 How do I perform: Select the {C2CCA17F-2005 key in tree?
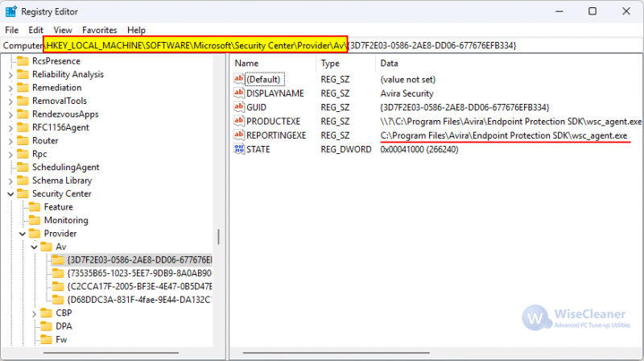click(x=139, y=287)
